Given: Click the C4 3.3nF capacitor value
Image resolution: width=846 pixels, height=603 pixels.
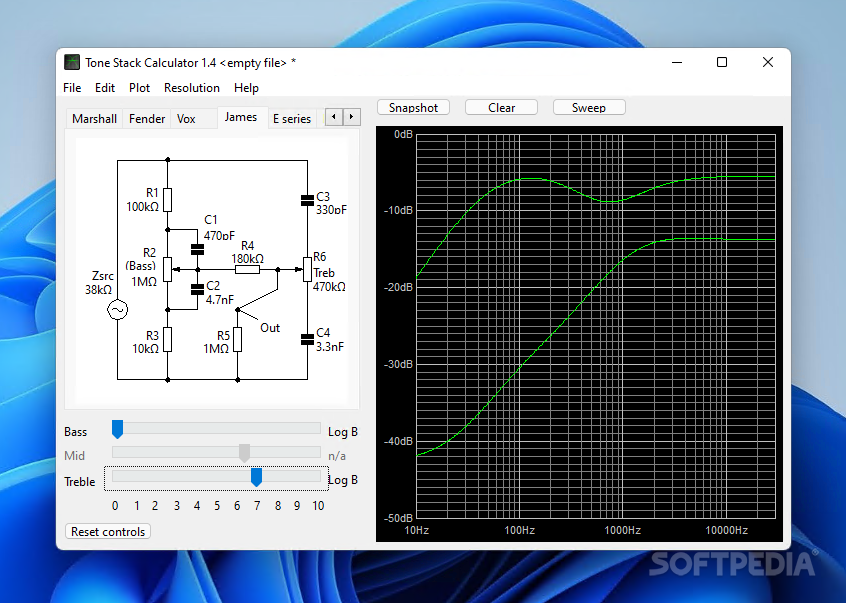Looking at the screenshot, I should 330,347.
